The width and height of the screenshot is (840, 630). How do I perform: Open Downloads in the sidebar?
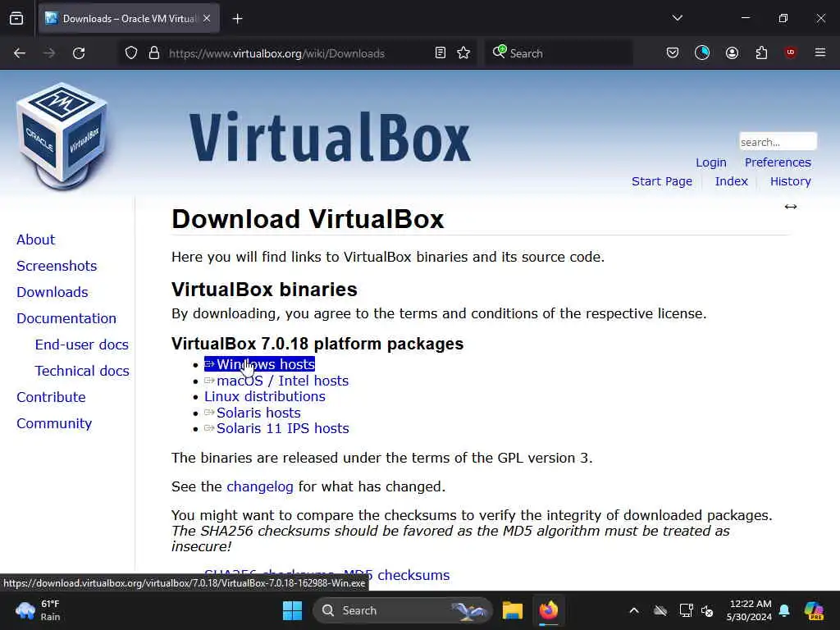(52, 292)
